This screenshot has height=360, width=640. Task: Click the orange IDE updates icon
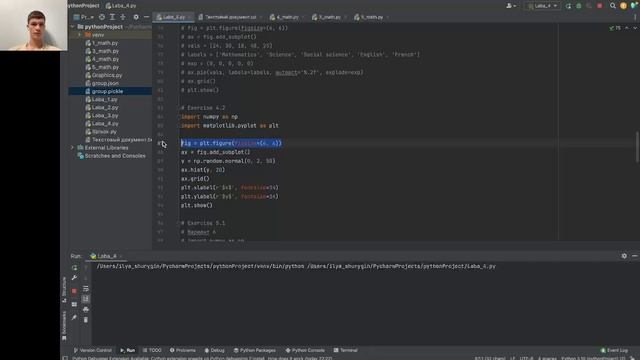coord(623,6)
